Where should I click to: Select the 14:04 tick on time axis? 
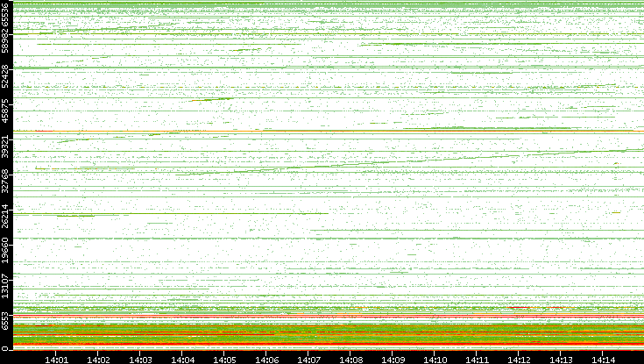pos(183,359)
